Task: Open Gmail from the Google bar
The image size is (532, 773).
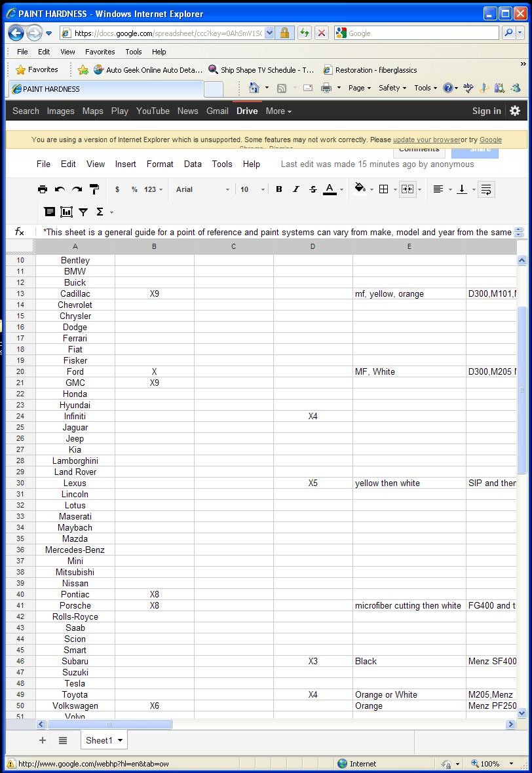Action: [x=218, y=111]
